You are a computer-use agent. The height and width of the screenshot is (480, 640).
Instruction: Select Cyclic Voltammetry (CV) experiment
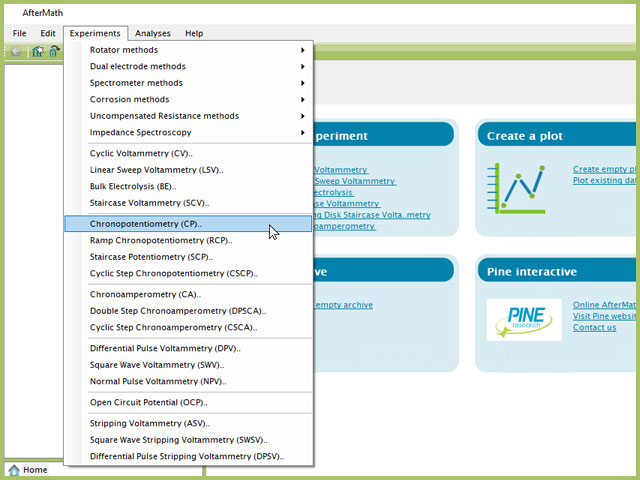coord(189,153)
